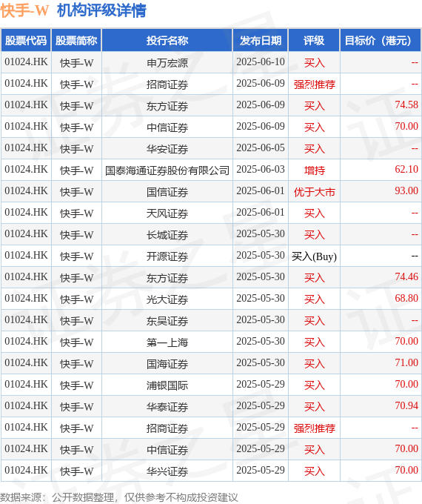Image resolution: width=422 pixels, height=504 pixels.
Task: Click the 股票代码 column header
Action: pos(26,41)
